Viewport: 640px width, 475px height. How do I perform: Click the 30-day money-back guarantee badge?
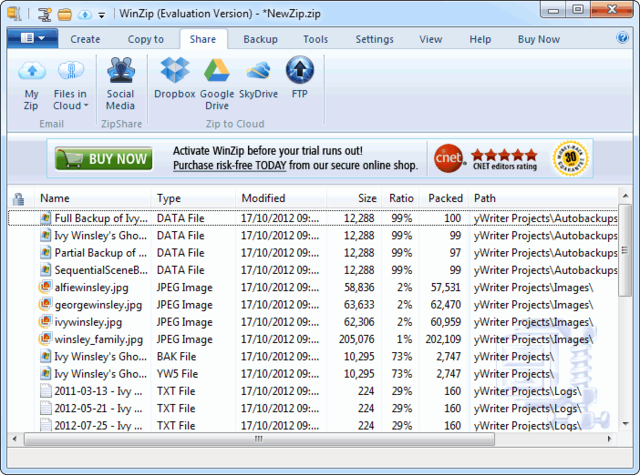(571, 158)
